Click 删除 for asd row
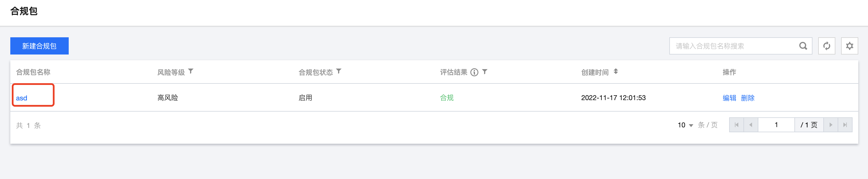Viewport: 868px width, 179px height. (747, 98)
